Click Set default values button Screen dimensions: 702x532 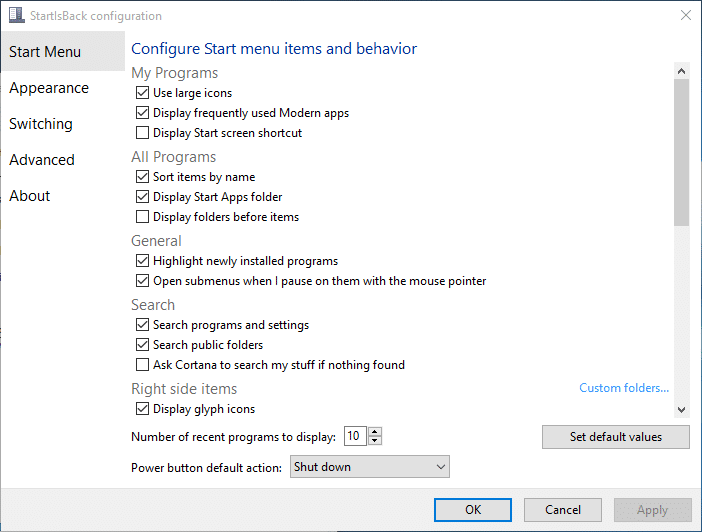(x=616, y=437)
